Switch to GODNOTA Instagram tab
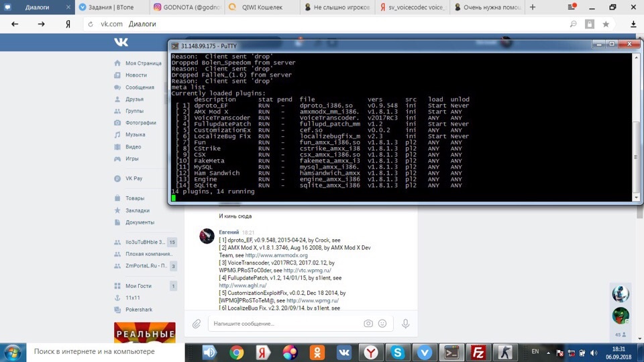This screenshot has width=644, height=362. 187,7
